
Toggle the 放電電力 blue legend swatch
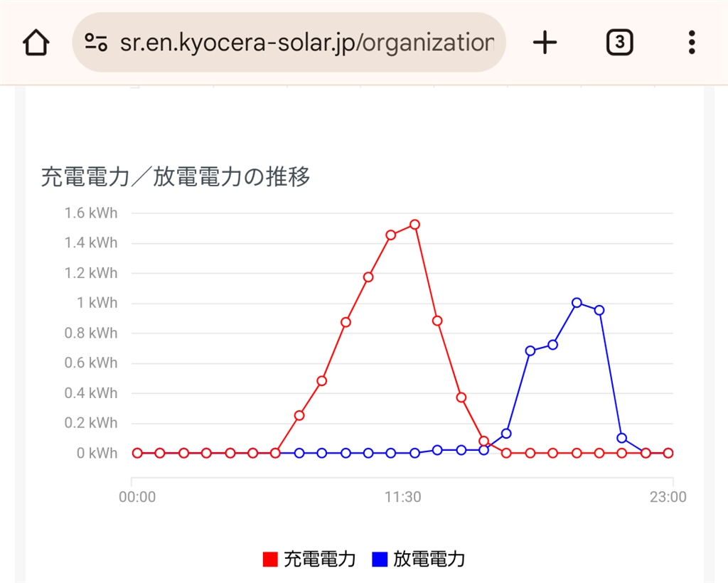pyautogui.click(x=380, y=560)
